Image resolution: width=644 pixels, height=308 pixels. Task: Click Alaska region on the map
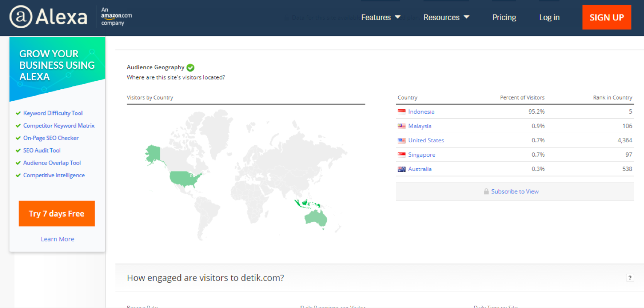[153, 155]
